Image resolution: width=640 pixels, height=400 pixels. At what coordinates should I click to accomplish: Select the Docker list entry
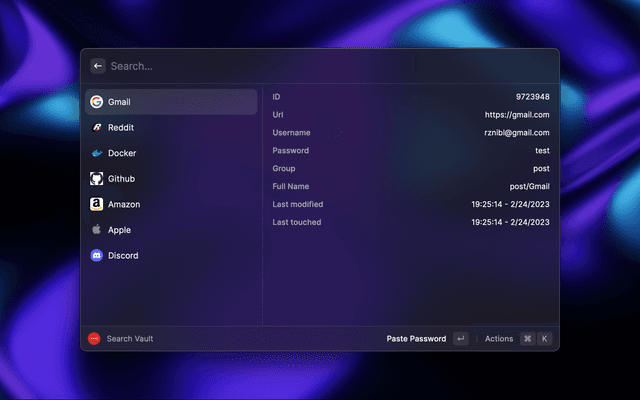click(170, 154)
